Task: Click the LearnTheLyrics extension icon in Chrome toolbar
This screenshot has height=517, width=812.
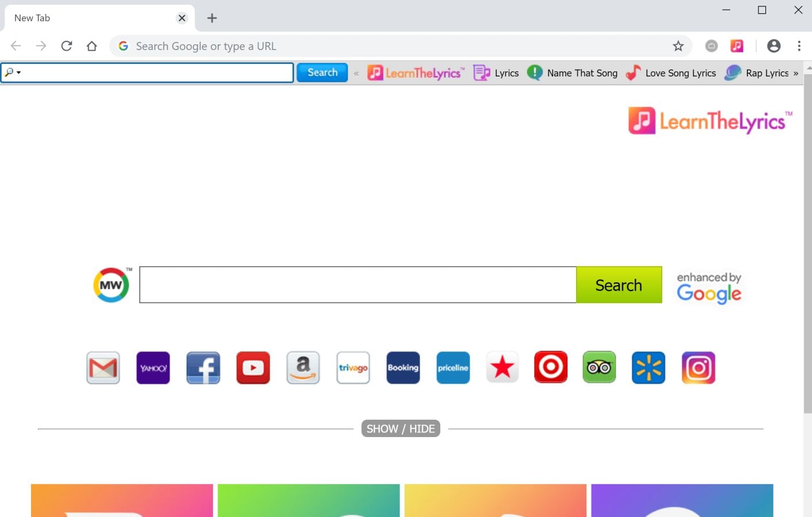Action: tap(737, 46)
